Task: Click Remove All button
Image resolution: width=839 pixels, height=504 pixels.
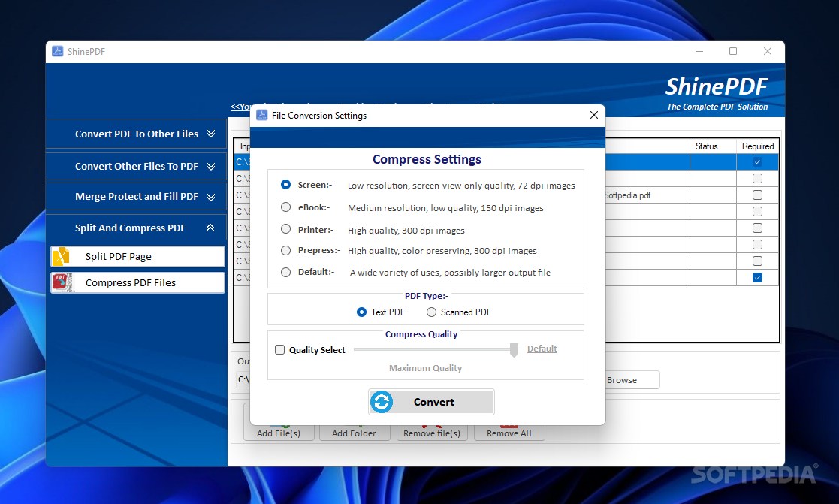Action: 509,433
